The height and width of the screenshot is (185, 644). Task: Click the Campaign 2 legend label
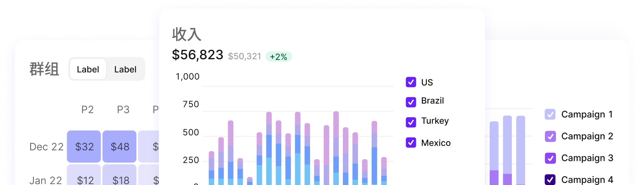587,136
